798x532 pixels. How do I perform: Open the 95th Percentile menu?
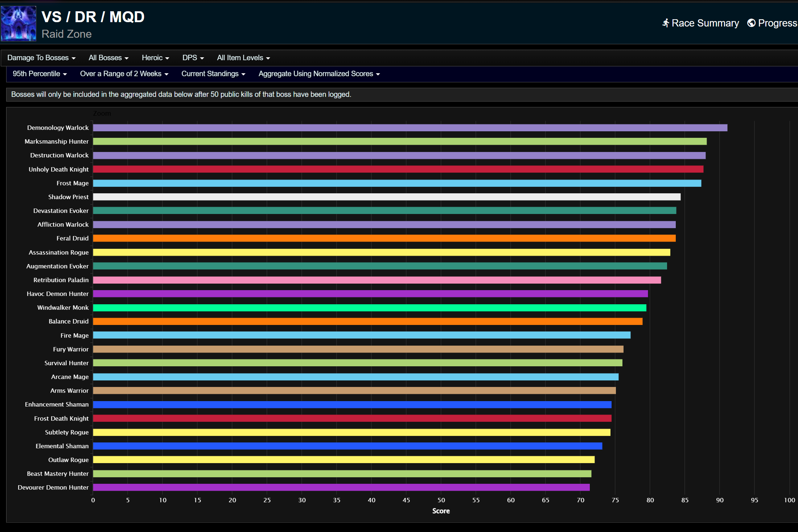40,74
